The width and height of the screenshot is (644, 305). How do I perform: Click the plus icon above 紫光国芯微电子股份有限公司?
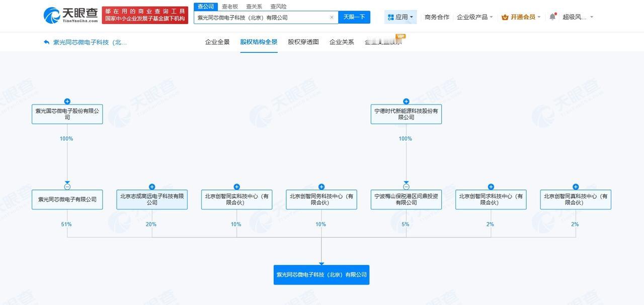coord(67,100)
